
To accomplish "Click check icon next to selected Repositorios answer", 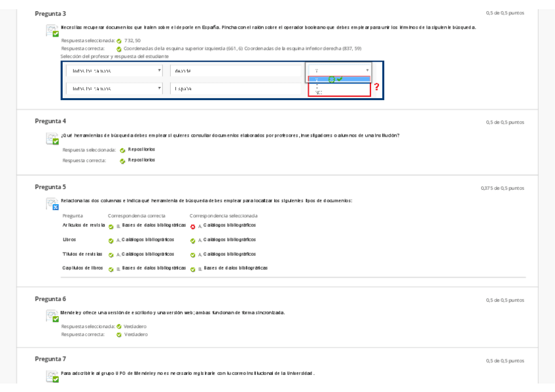I will [122, 151].
